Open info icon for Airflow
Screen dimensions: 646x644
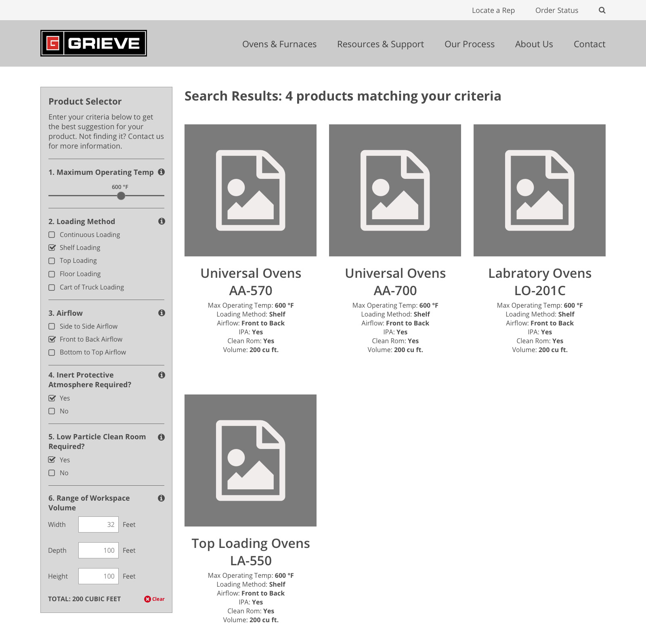coord(161,313)
